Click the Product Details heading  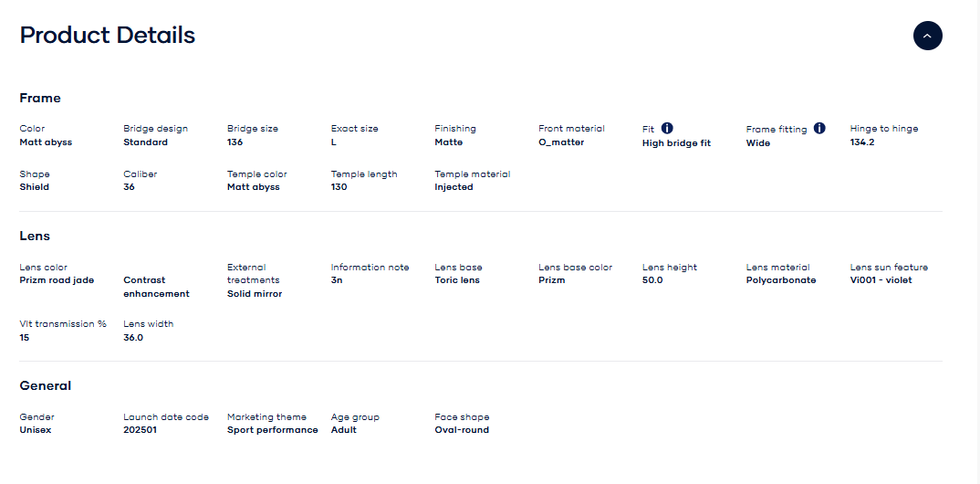coord(108,36)
